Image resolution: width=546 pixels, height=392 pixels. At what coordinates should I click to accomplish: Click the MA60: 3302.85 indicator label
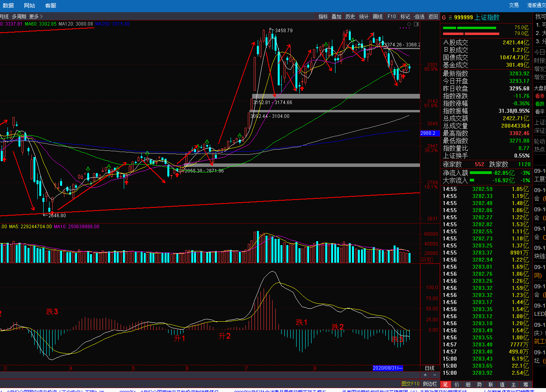[40, 24]
